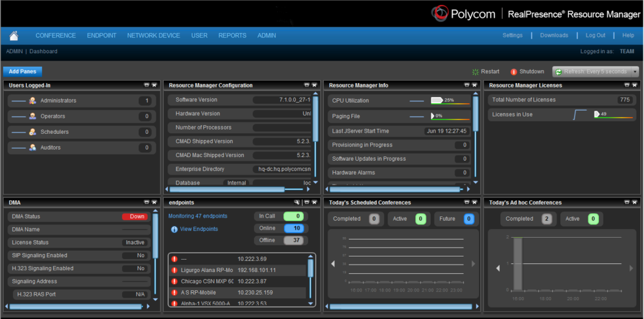Click the Monitoring 47 endpoints link

(198, 216)
